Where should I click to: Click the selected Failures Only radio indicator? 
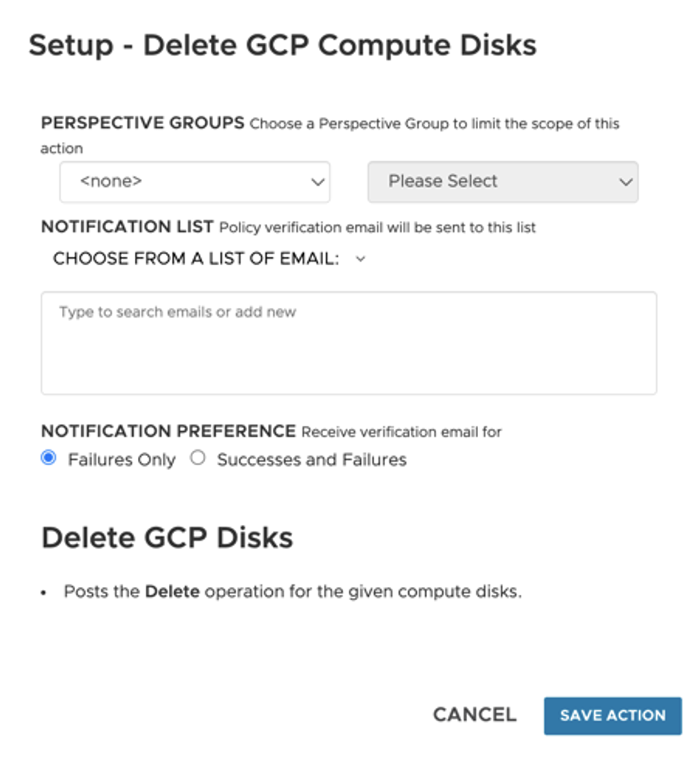[48, 458]
